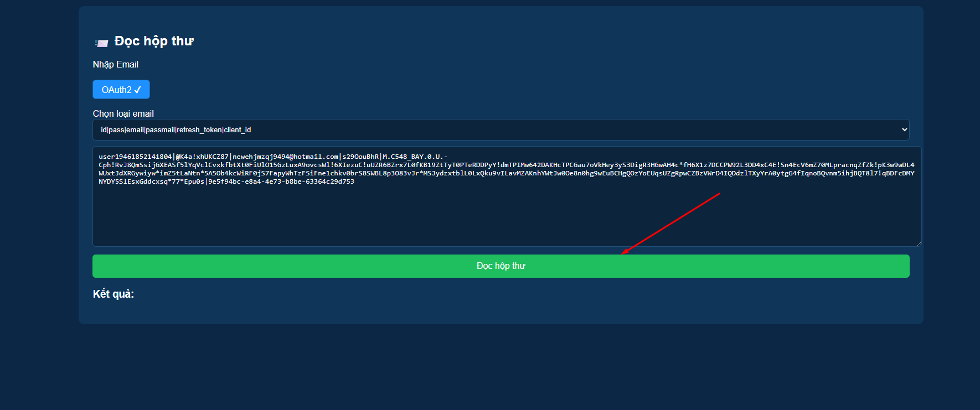The height and width of the screenshot is (410, 980).
Task: Click the checkmark icon inside the OAuth2 button
Action: click(x=138, y=90)
